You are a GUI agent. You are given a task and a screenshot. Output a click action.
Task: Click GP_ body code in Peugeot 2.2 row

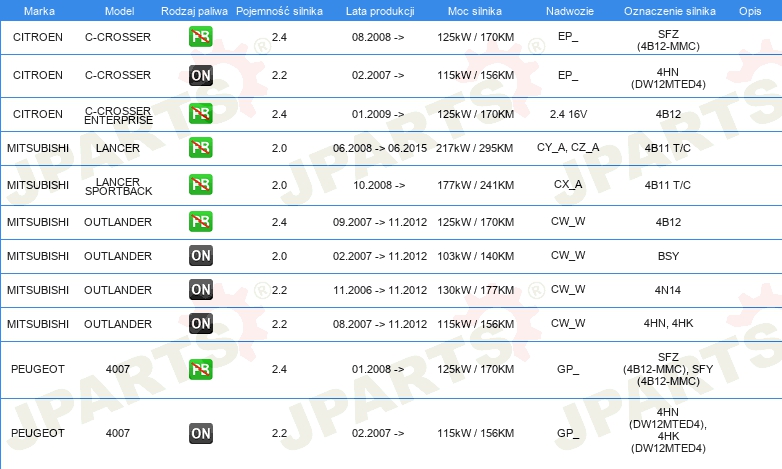(x=568, y=433)
